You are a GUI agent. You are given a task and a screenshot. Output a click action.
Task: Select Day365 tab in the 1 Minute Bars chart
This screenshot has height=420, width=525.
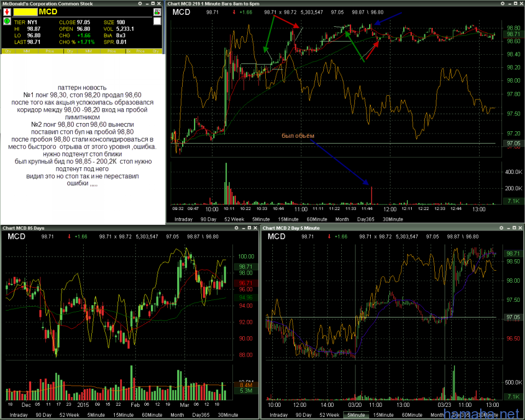(366, 219)
